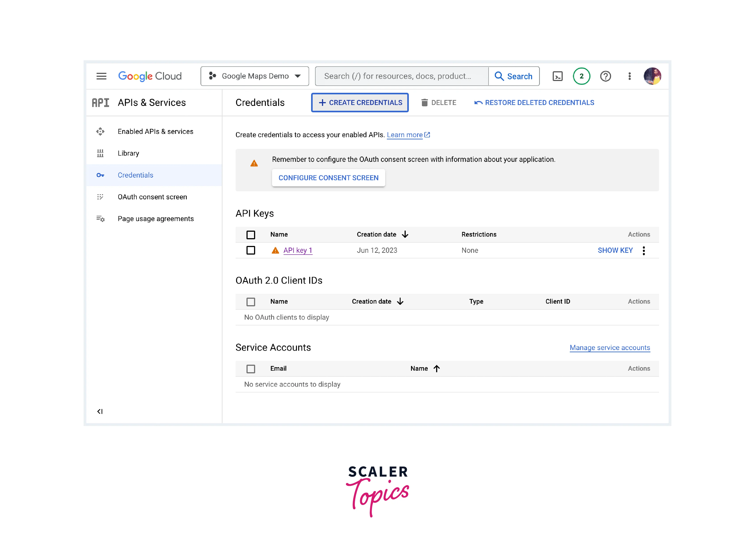Sort API Keys by Creation date arrow
The width and height of the screenshot is (755, 560).
pos(405,235)
